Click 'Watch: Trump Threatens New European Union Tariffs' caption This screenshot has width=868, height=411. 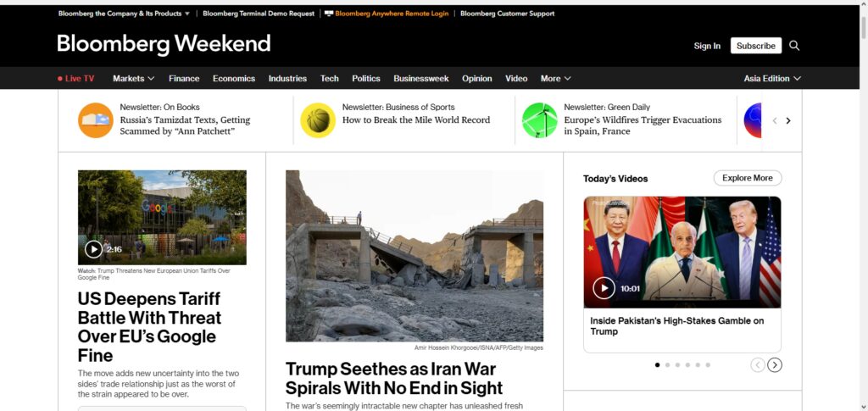154,274
